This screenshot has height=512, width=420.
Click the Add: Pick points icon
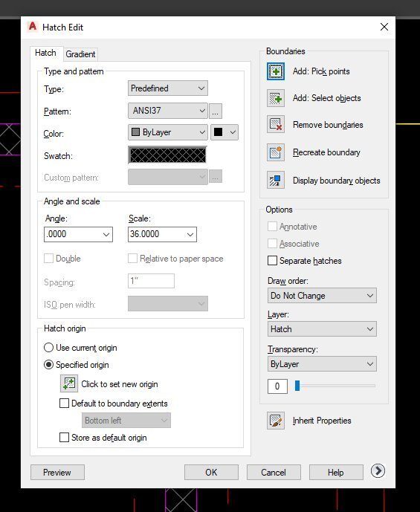click(275, 71)
